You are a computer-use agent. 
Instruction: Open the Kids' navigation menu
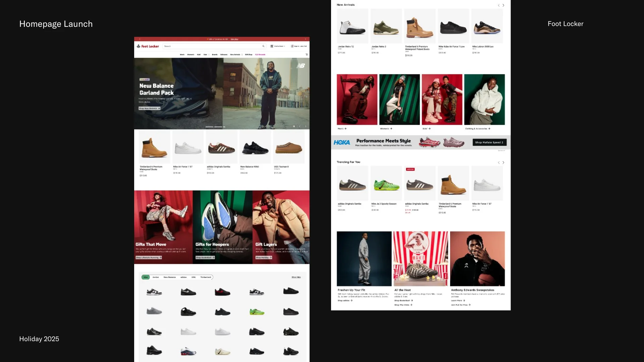pos(199,55)
